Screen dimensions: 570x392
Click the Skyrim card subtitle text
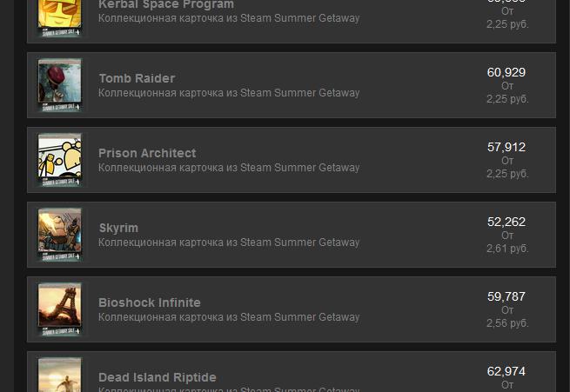click(x=229, y=243)
